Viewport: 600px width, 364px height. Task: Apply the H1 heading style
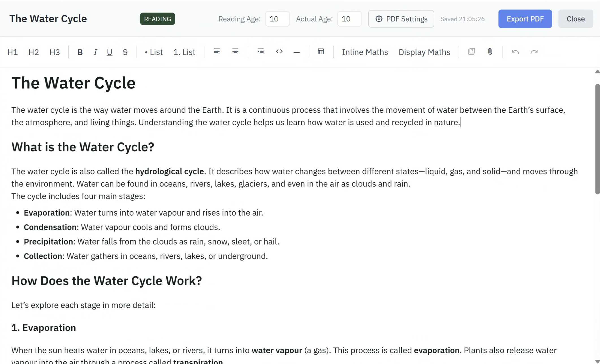pos(12,52)
